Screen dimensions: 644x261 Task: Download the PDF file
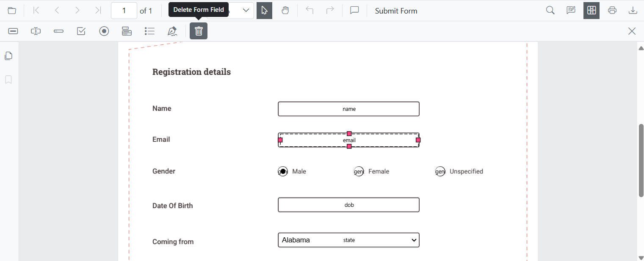633,11
